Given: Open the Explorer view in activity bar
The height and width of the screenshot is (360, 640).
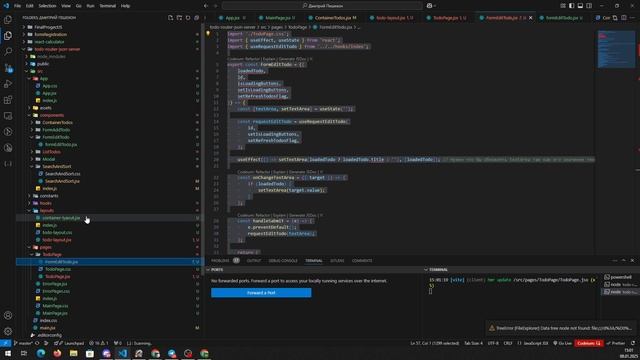Looking at the screenshot, I should pyautogui.click(x=8, y=36).
